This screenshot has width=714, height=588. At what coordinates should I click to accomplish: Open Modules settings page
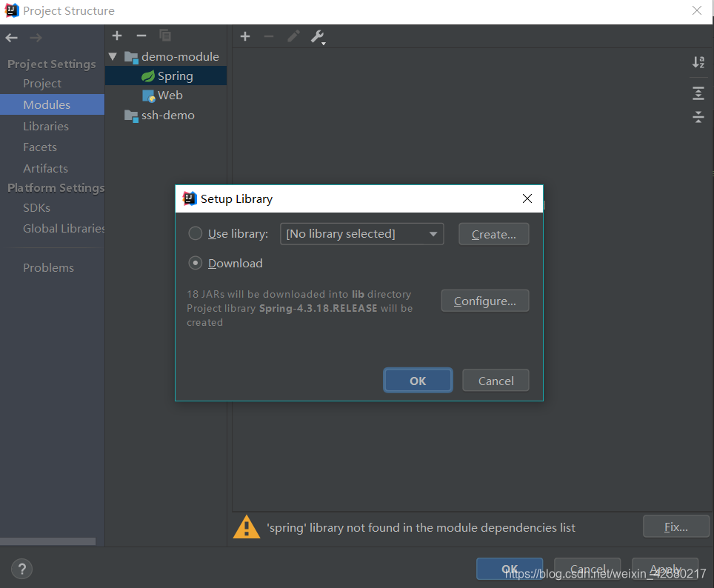pos(53,104)
